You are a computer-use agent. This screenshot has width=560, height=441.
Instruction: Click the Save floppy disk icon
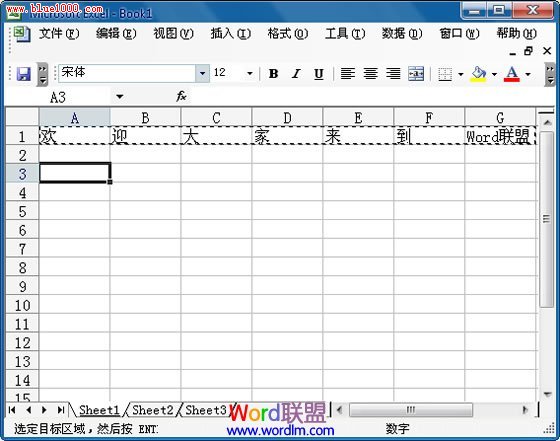[24, 74]
